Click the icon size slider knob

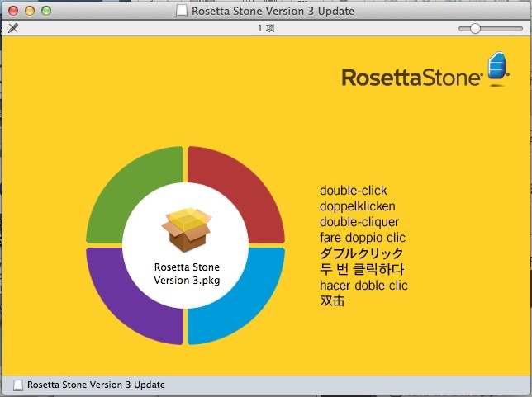(475, 29)
